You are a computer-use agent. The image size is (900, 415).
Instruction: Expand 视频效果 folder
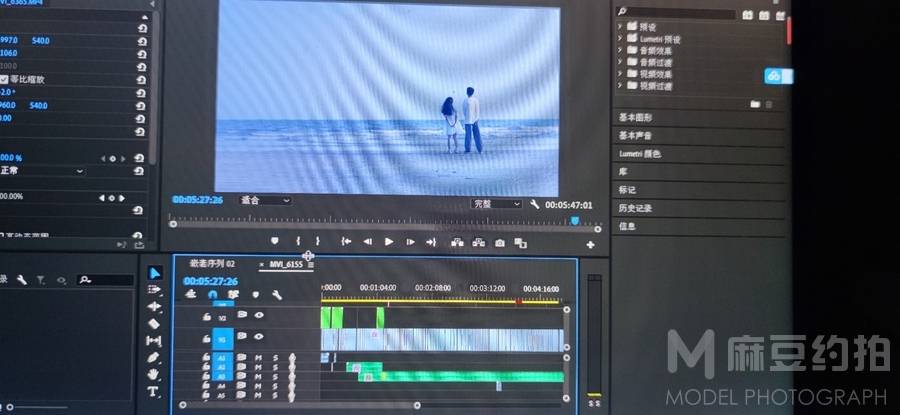pyautogui.click(x=620, y=73)
